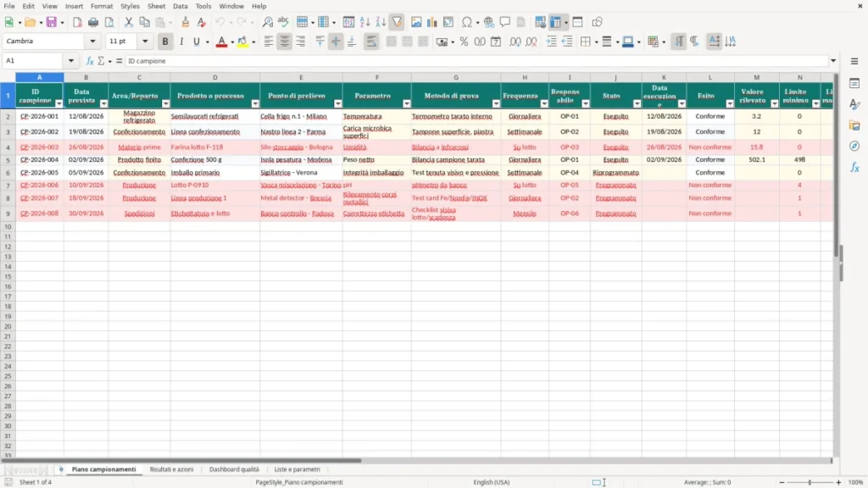Select cell CP-2026-003
Image resolution: width=868 pixels, height=488 pixels.
[39, 147]
